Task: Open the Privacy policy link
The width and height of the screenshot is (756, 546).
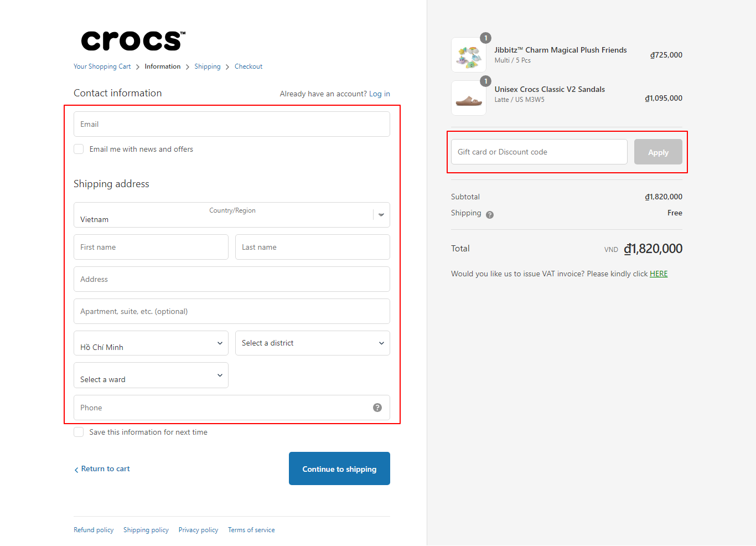Action: point(198,530)
